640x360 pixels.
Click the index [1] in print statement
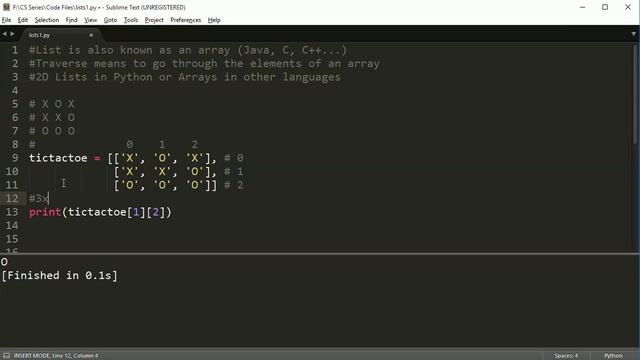click(x=136, y=212)
